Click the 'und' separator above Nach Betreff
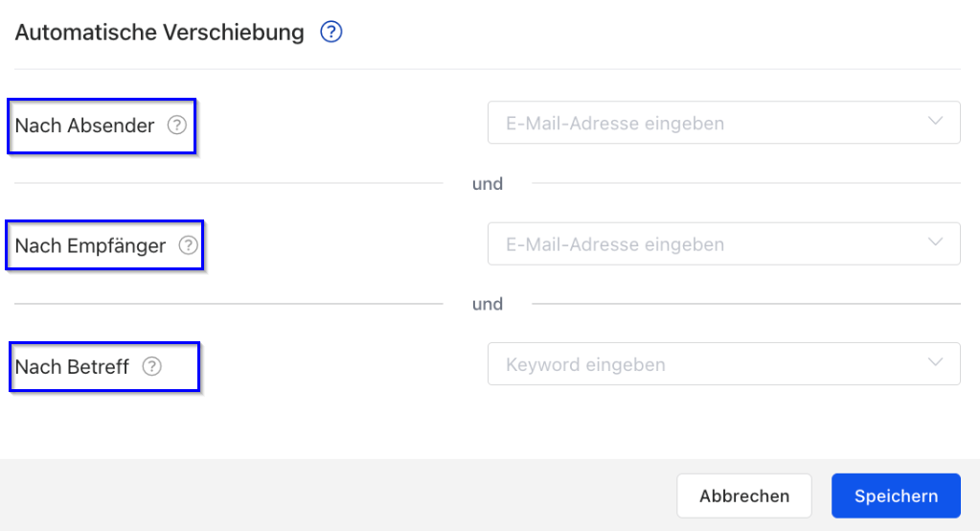This screenshot has height=531, width=980. coord(488,304)
